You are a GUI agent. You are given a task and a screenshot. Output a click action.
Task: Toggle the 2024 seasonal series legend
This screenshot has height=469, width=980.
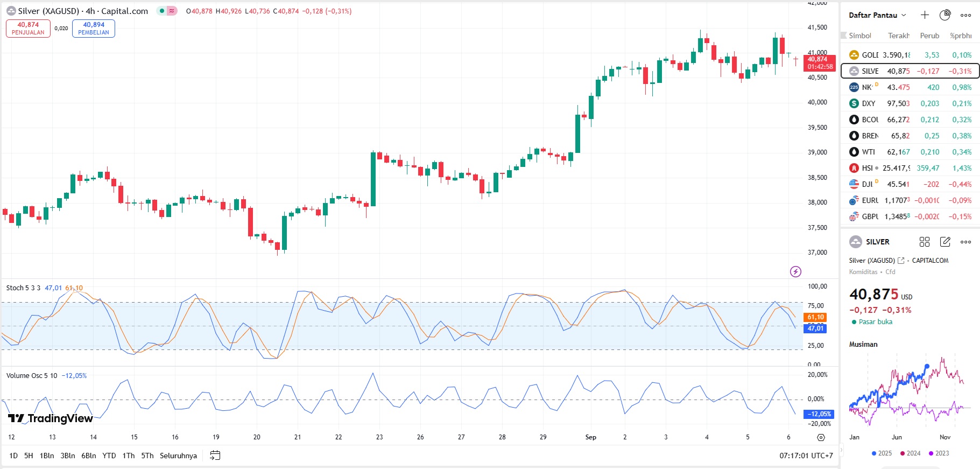coord(910,453)
